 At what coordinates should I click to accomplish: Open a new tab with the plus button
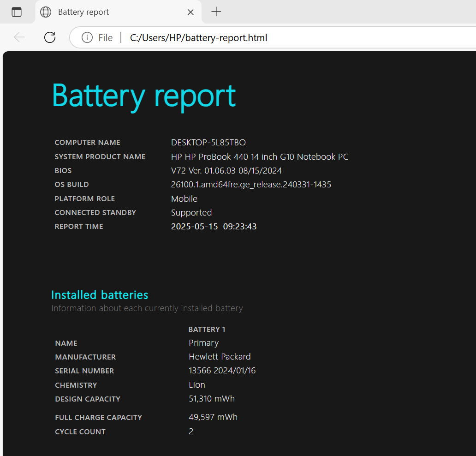click(x=216, y=12)
